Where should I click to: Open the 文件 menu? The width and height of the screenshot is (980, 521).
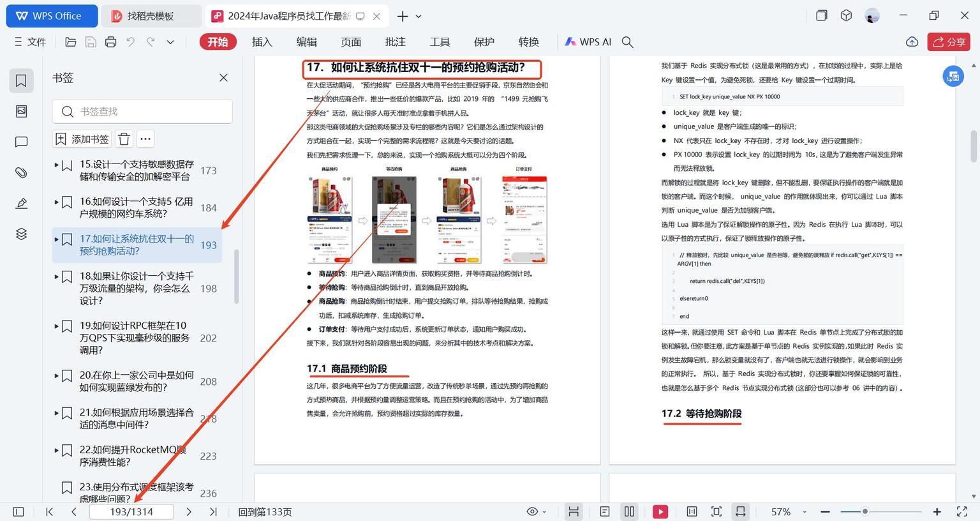point(30,42)
